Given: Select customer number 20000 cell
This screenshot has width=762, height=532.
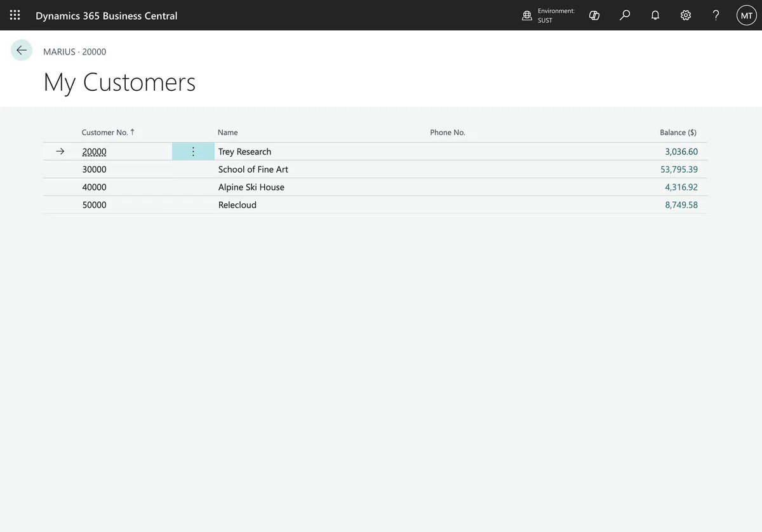Looking at the screenshot, I should (x=95, y=152).
